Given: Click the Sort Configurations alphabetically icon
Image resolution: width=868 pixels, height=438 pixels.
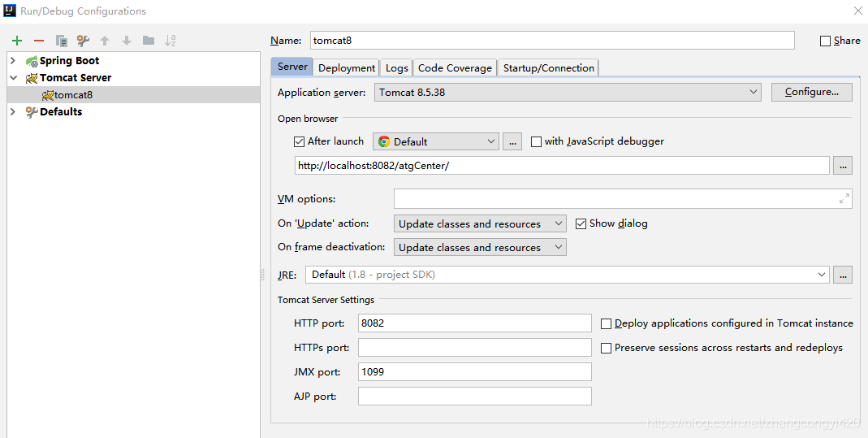Looking at the screenshot, I should pos(171,41).
